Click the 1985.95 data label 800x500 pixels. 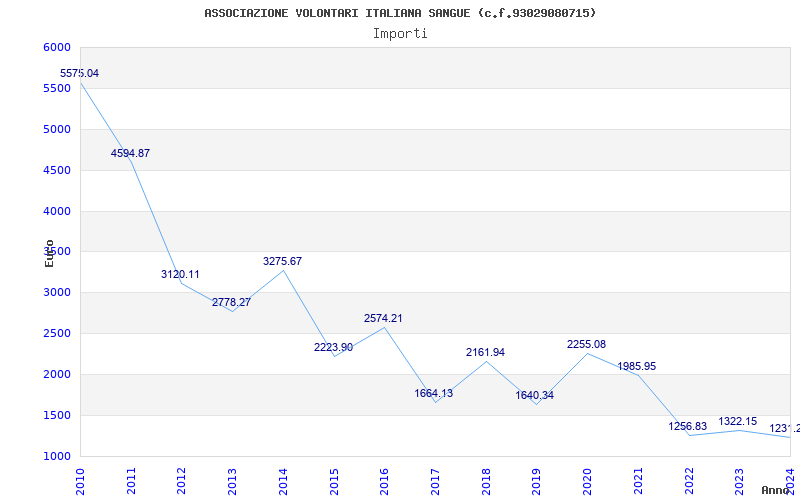[637, 366]
